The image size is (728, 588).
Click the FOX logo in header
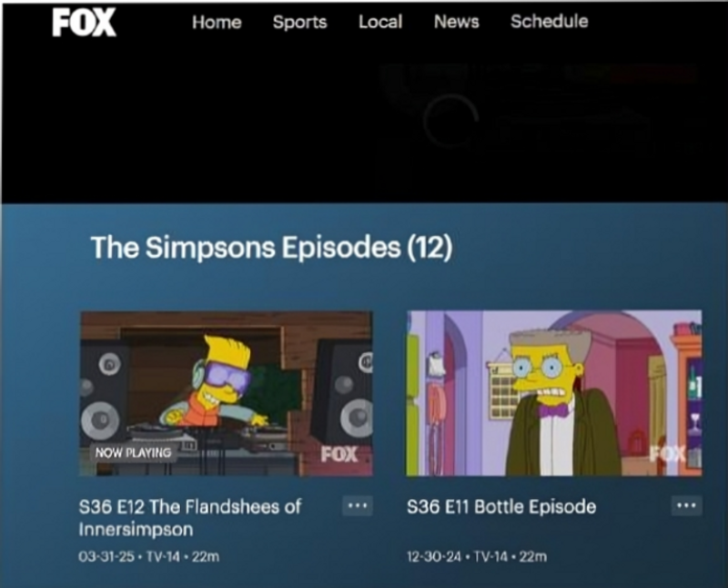[x=84, y=22]
